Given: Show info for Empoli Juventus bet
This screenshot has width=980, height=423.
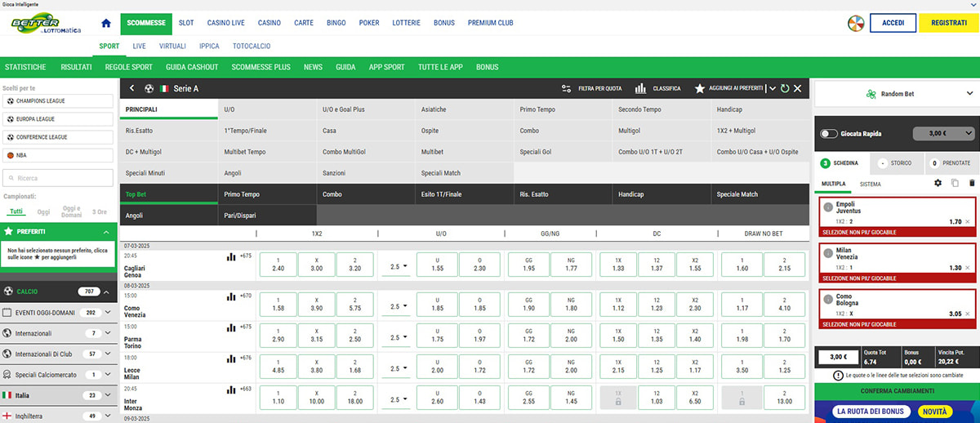Looking at the screenshot, I should 826,207.
